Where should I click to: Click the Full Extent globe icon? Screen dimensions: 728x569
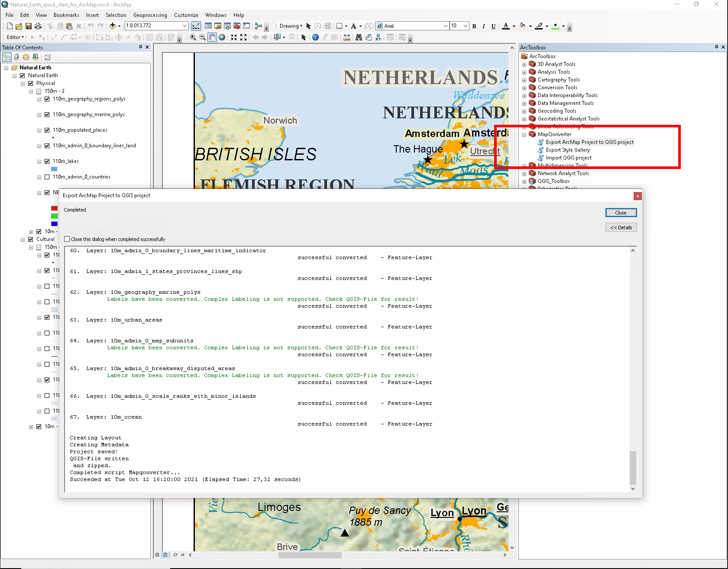[222, 37]
